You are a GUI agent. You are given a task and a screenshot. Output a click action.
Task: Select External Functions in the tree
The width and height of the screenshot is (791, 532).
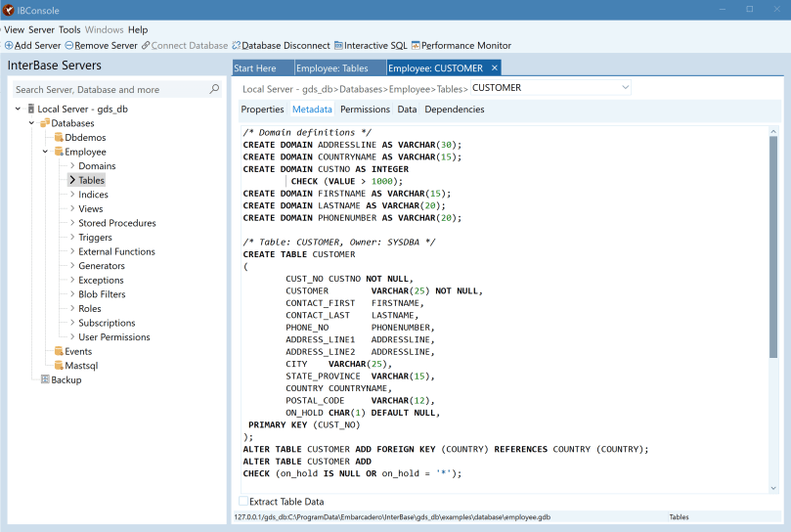[x=116, y=251]
